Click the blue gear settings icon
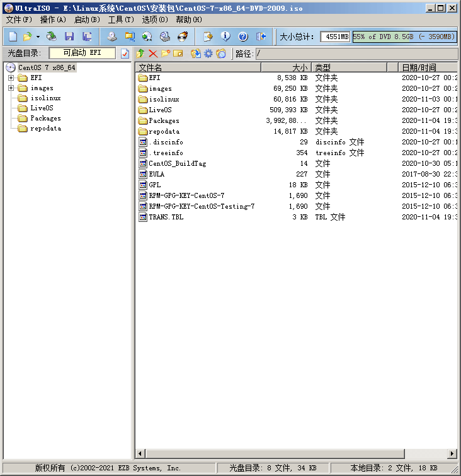This screenshot has height=476, width=461. [208, 54]
